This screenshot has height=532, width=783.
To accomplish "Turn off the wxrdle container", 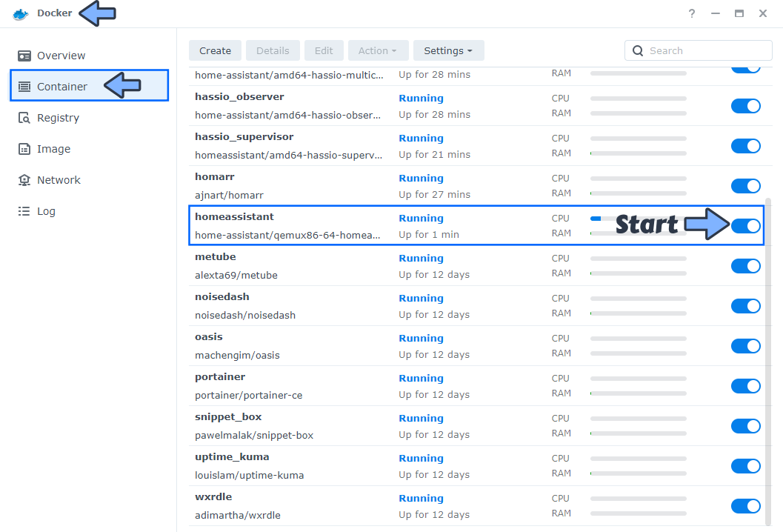I will [x=745, y=505].
